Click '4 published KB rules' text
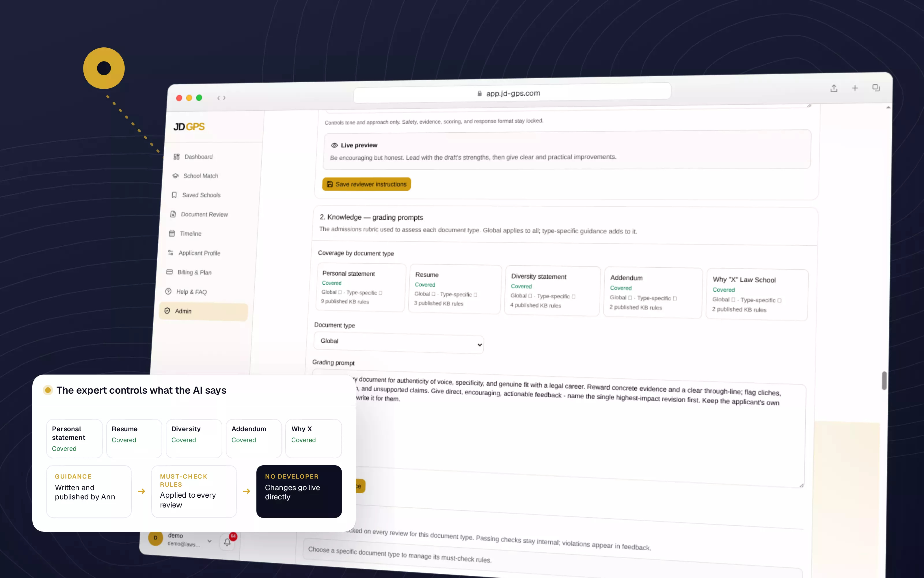The width and height of the screenshot is (924, 578). point(536,305)
